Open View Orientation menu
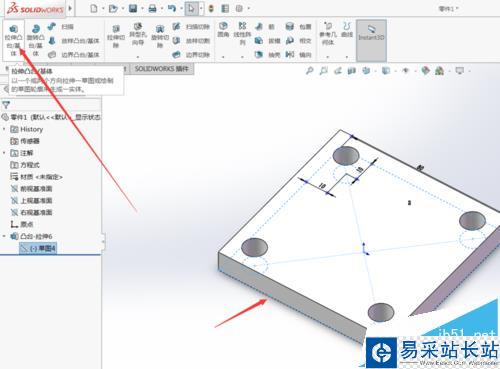Image resolution: width=500 pixels, height=369 pixels. [x=366, y=71]
